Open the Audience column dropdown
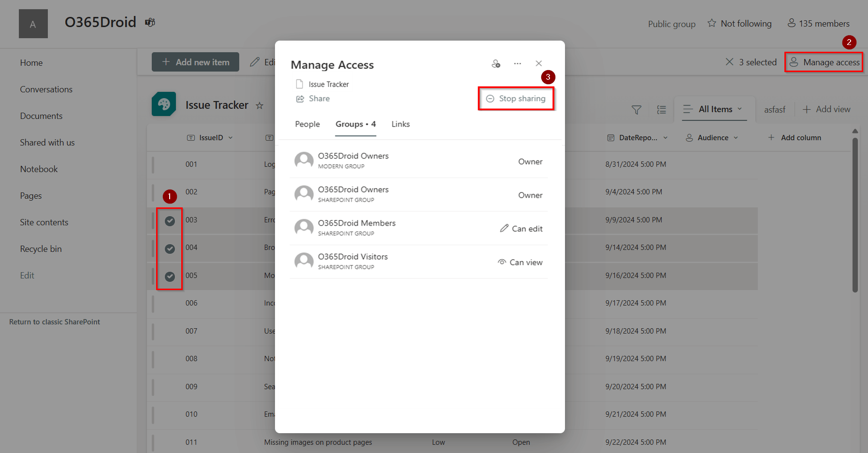 tap(737, 137)
